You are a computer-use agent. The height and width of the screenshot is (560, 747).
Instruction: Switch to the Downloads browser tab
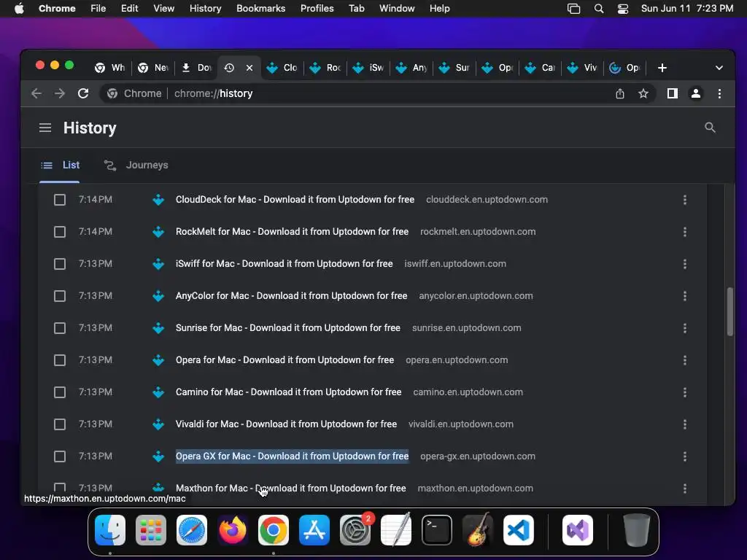point(197,68)
